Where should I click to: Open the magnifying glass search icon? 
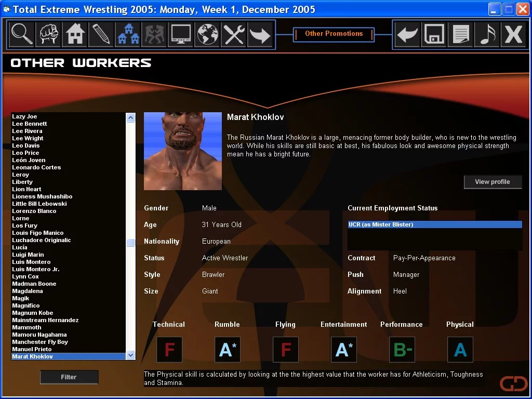22,34
